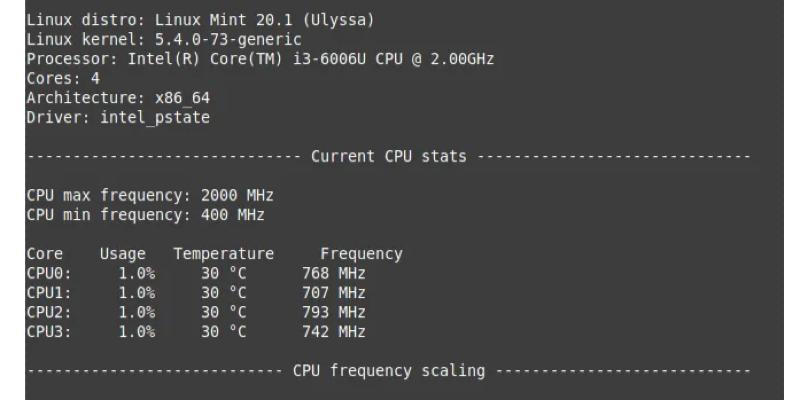
Task: Click the Frequency column header
Action: coord(361,254)
